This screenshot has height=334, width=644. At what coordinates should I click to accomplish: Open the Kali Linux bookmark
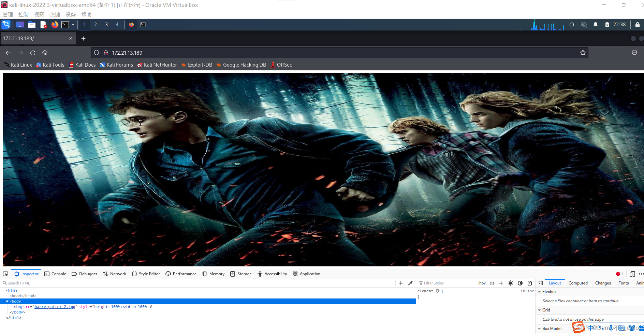[x=18, y=65]
